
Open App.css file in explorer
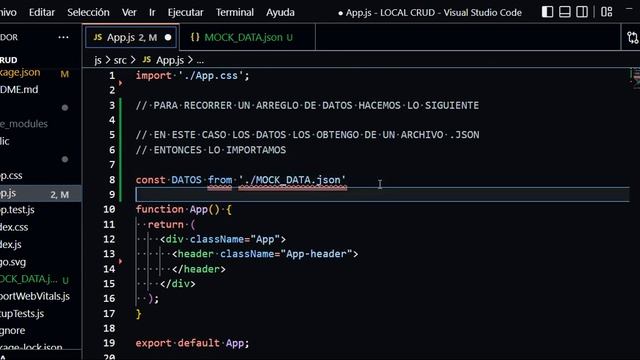(11, 176)
